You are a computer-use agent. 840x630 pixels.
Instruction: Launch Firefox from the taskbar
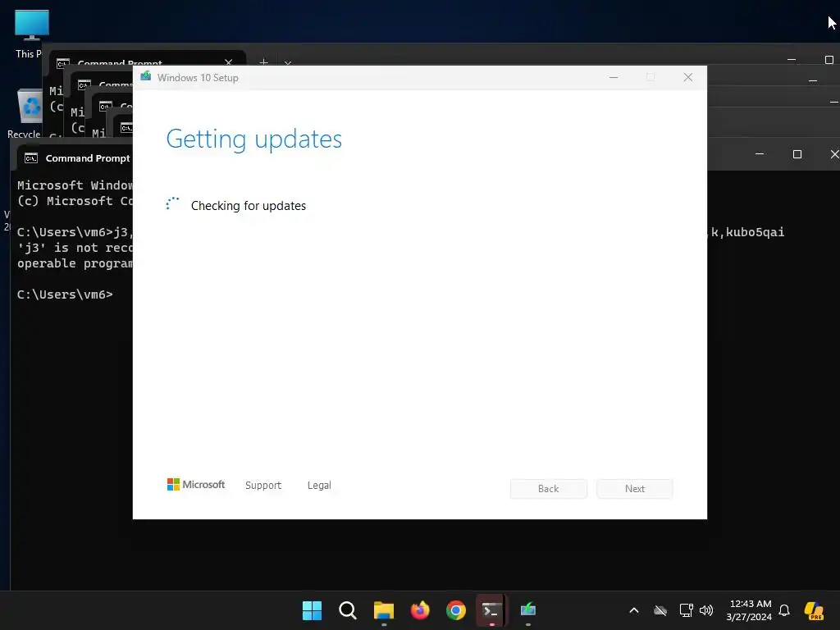click(x=420, y=610)
